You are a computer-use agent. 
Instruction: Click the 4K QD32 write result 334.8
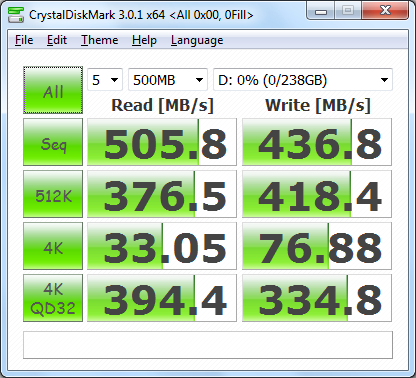click(x=317, y=298)
